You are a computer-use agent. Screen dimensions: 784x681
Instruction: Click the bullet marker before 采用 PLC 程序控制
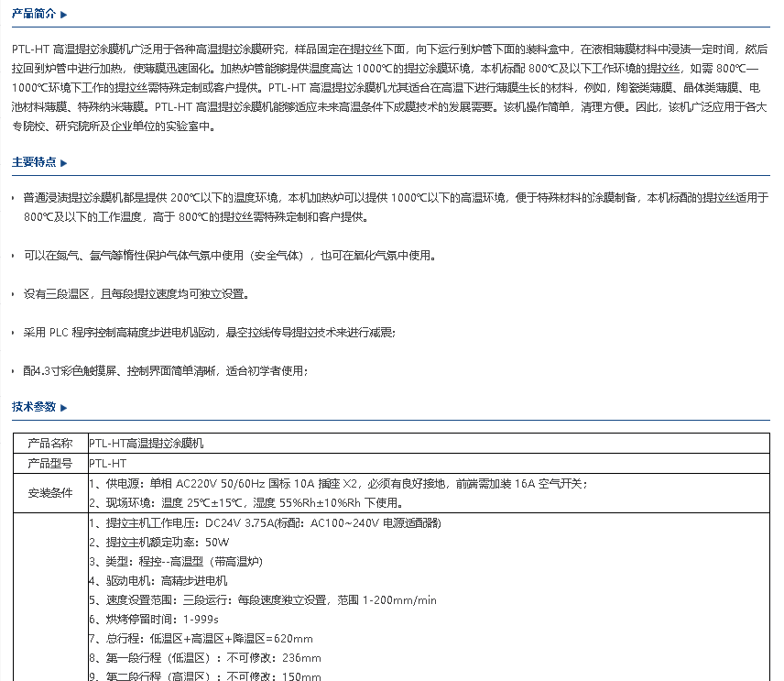[13, 334]
